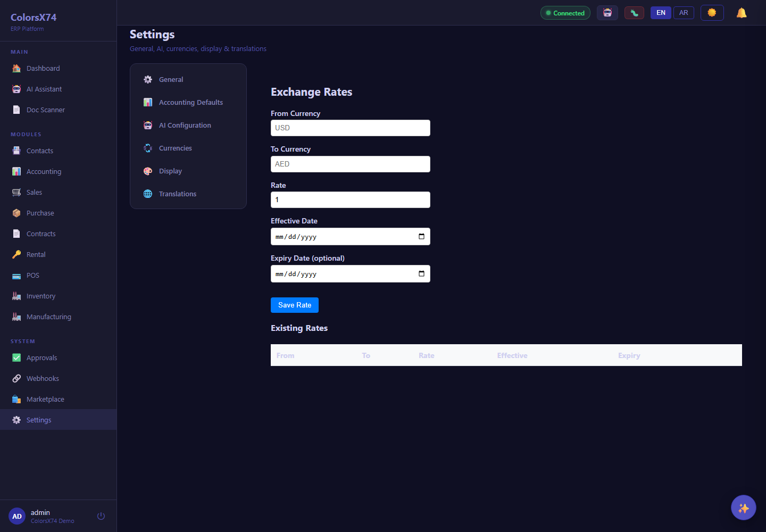Open the Expiry Date calendar picker

pyautogui.click(x=421, y=274)
